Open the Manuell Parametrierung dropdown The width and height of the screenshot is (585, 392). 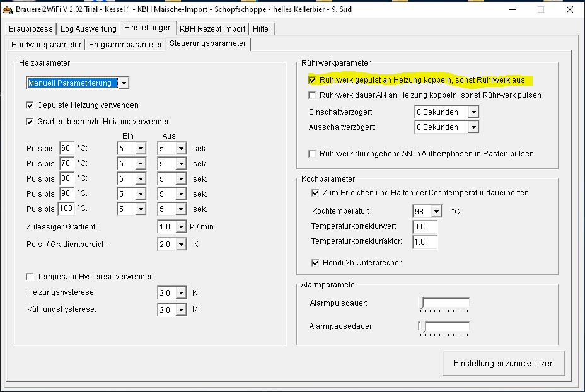tap(124, 83)
